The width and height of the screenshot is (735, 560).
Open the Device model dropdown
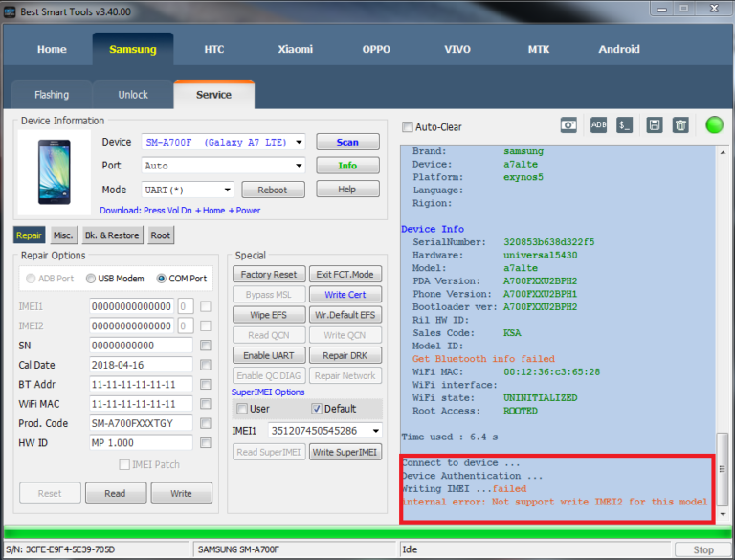tap(299, 143)
